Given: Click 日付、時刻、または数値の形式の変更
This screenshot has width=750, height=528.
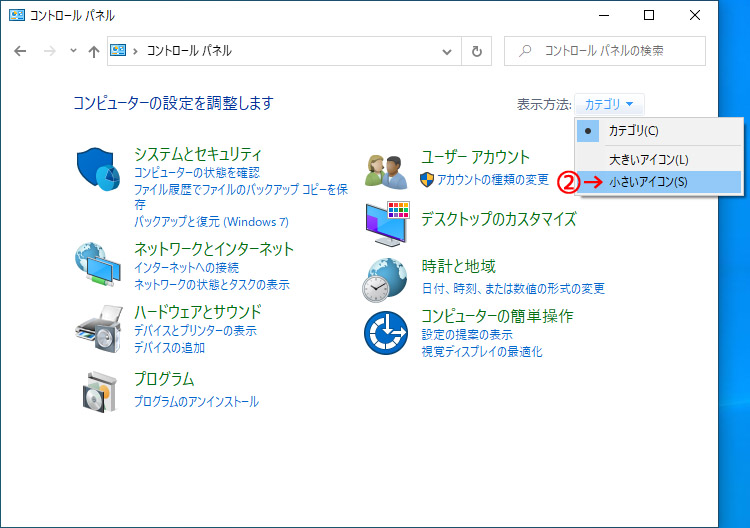Looking at the screenshot, I should click(x=513, y=288).
